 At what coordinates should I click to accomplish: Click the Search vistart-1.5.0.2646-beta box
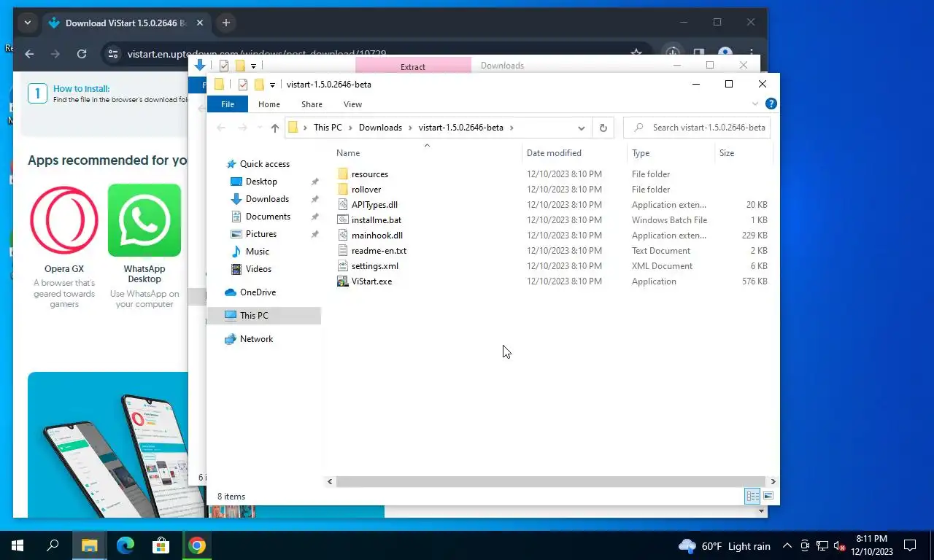tap(697, 128)
